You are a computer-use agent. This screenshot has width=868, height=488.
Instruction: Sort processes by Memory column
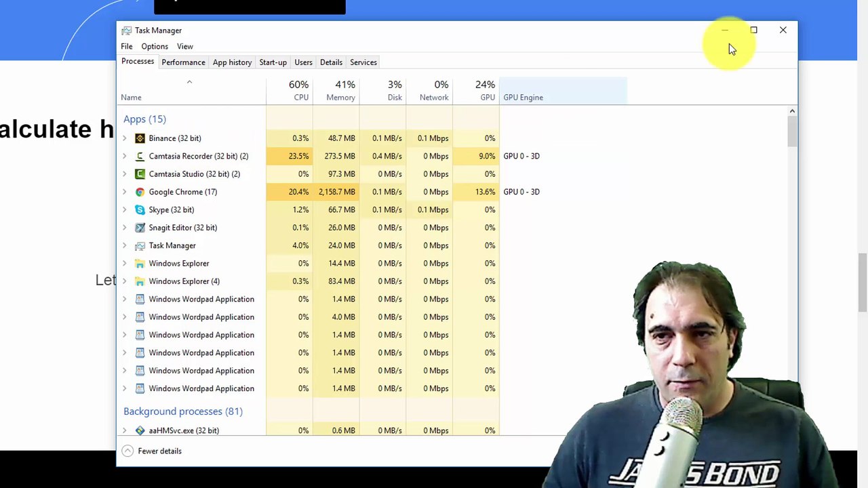click(336, 91)
